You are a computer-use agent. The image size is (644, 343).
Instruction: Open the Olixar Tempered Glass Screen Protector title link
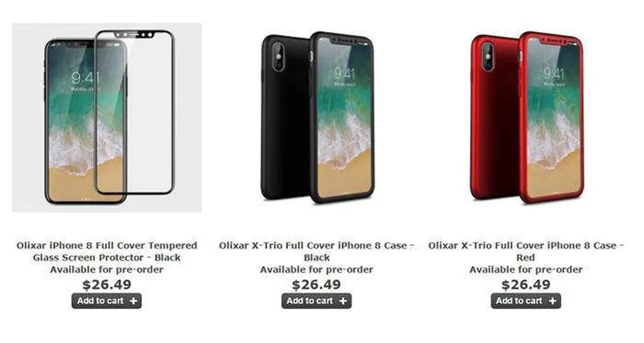pos(107,251)
